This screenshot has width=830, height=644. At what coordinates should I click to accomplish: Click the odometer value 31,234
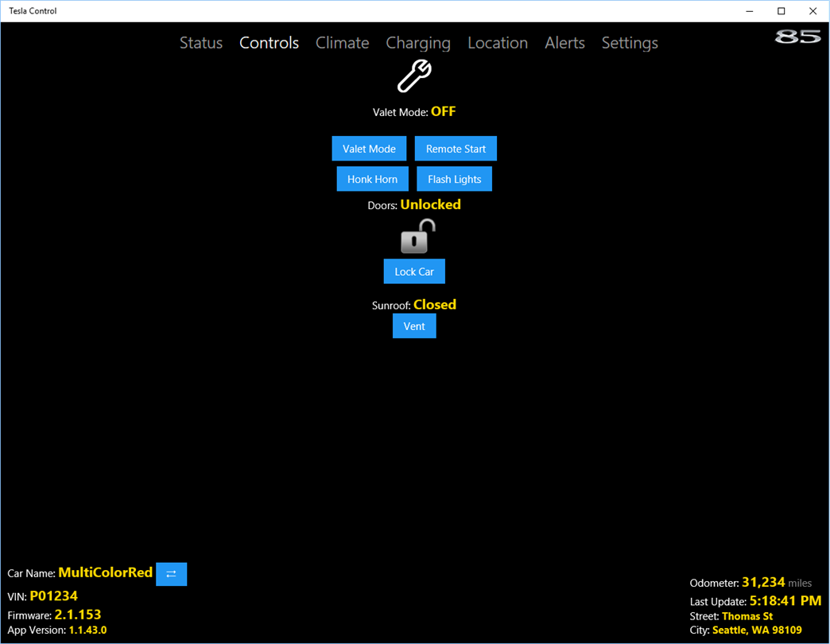763,583
